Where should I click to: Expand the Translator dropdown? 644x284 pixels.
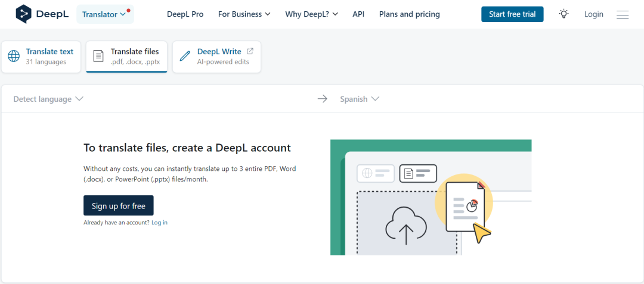(x=104, y=14)
